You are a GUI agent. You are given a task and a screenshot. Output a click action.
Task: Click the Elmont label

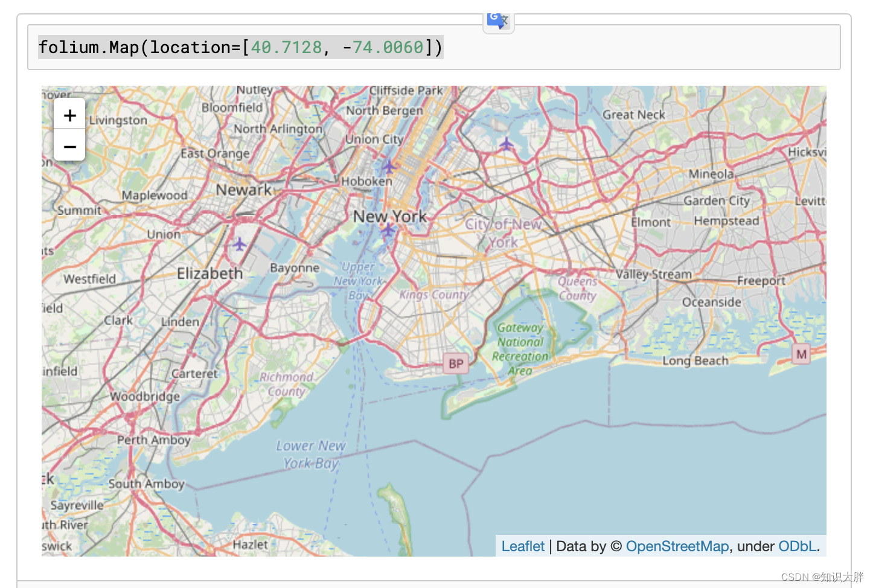click(651, 222)
